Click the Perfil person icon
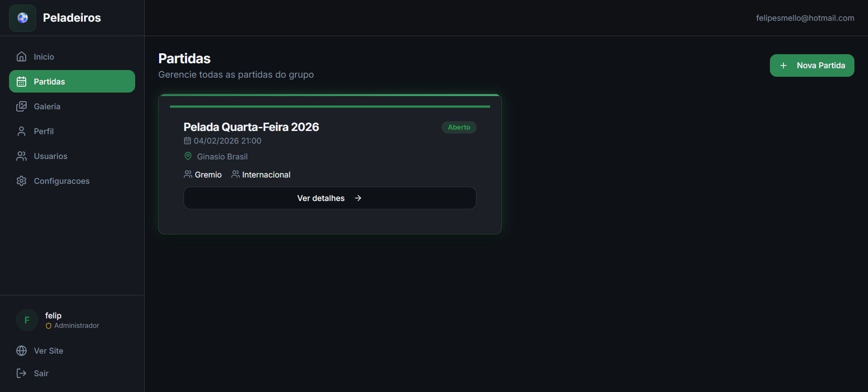Viewport: 868px width, 392px height. pyautogui.click(x=21, y=131)
